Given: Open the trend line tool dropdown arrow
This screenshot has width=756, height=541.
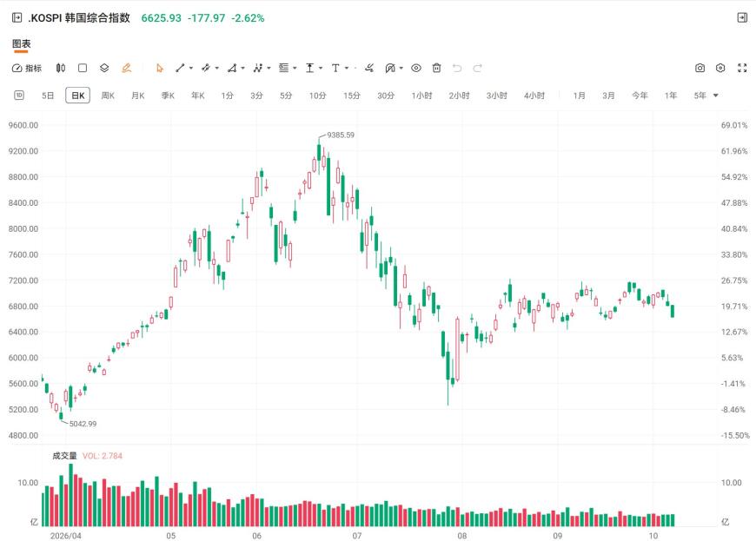Looking at the screenshot, I should coord(191,69).
